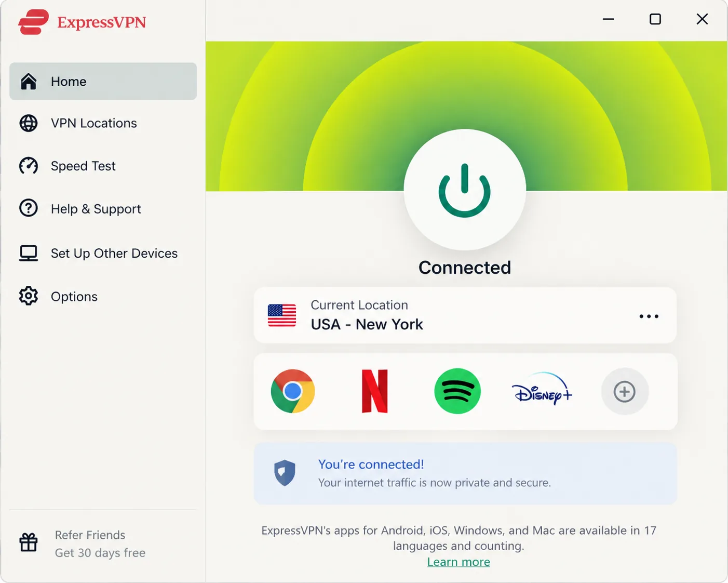The width and height of the screenshot is (728, 583).
Task: Open the three-dot location options menu
Action: 649,316
